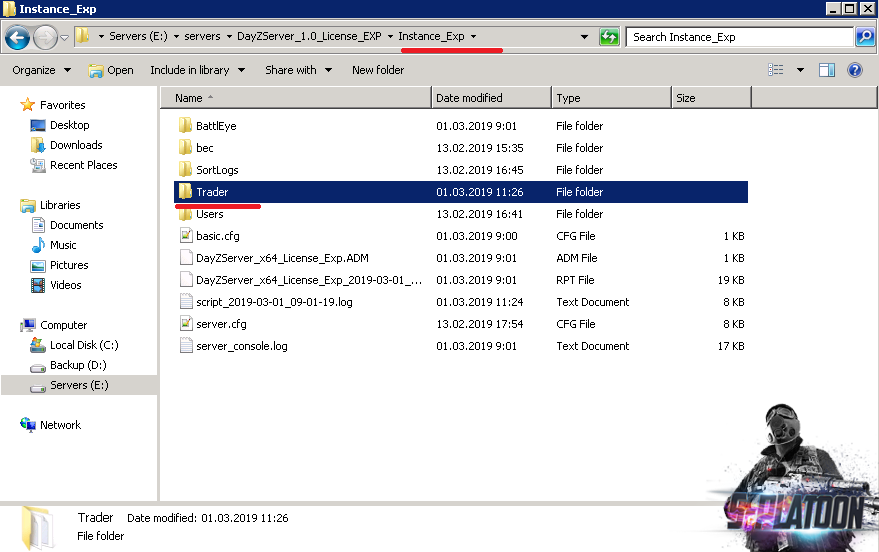The image size is (879, 552).
Task: Expand dropdown arrow after Instance_Exp breadcrumb
Action: point(474,36)
